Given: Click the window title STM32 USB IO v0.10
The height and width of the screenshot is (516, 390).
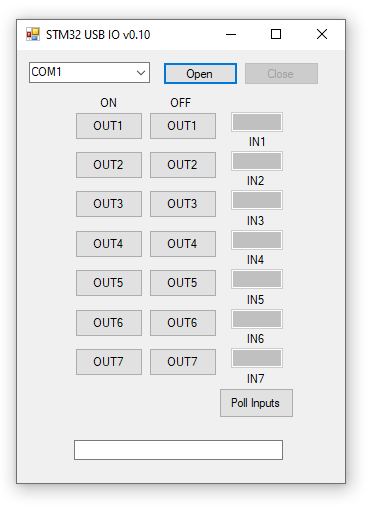Looking at the screenshot, I should pyautogui.click(x=98, y=35).
